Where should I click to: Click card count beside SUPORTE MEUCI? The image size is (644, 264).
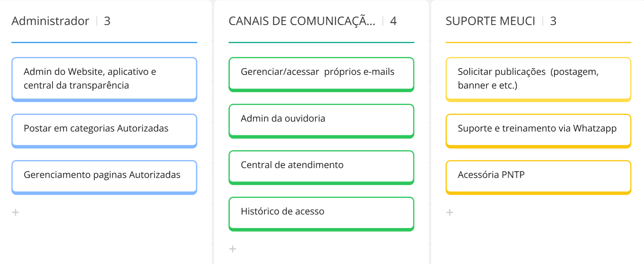553,21
